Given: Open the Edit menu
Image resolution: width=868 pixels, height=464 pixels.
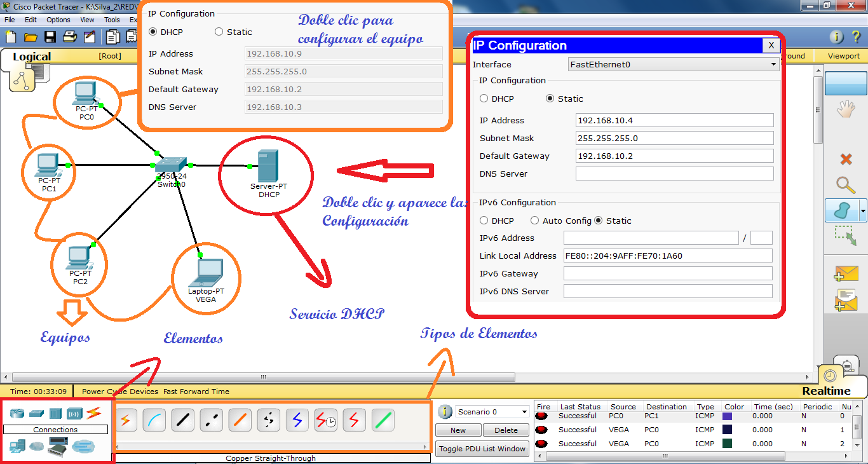Looking at the screenshot, I should pos(31,20).
